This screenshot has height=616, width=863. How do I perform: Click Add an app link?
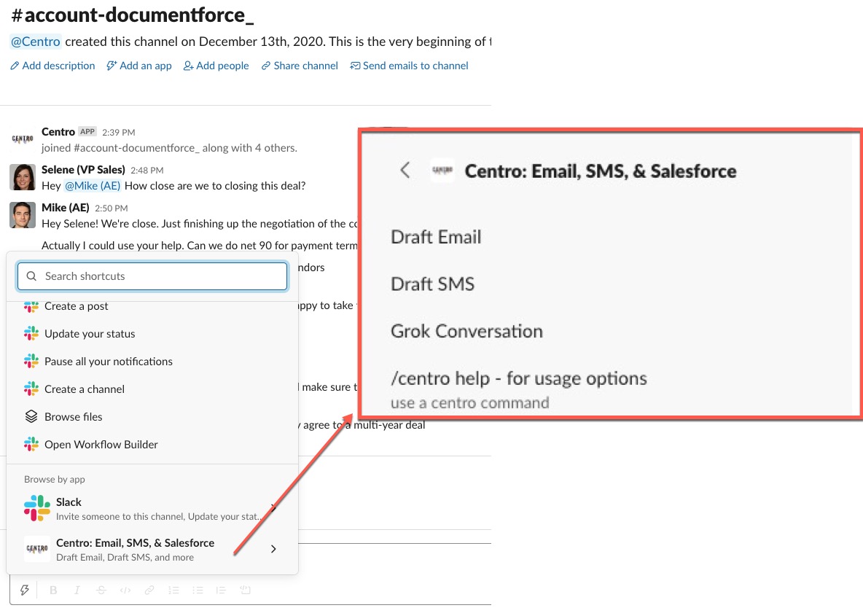[139, 66]
